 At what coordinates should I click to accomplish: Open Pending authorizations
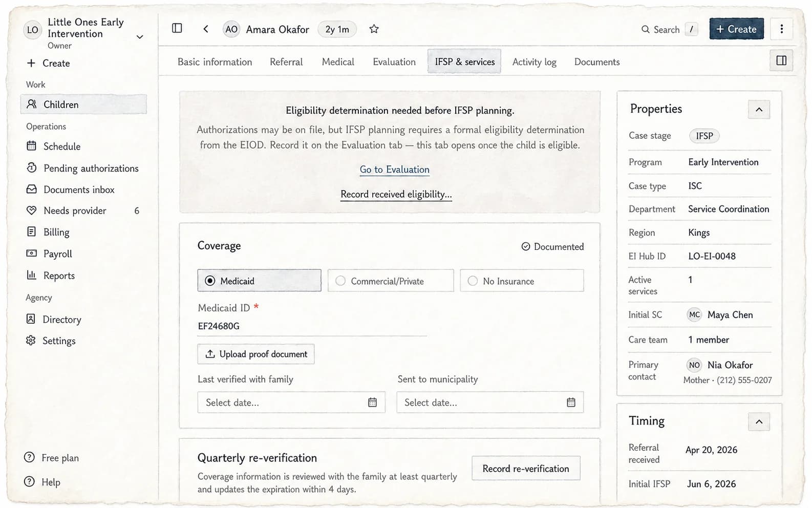83,168
